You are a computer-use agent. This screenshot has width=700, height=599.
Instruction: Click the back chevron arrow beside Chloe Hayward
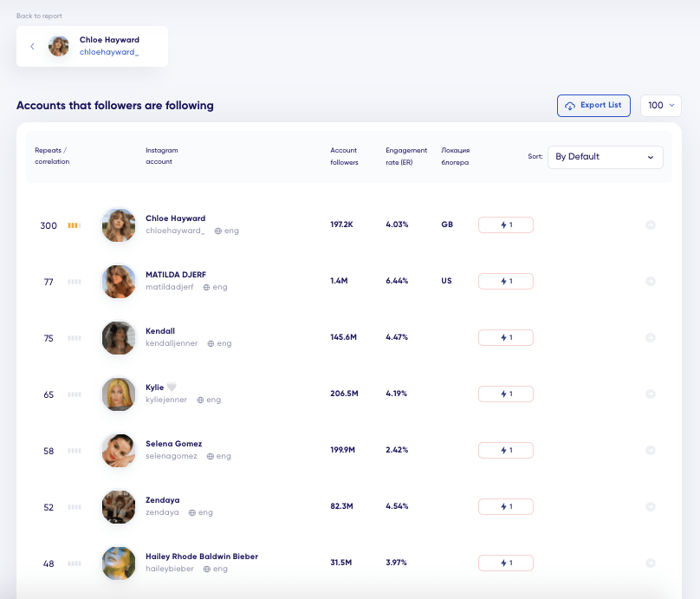(x=32, y=46)
